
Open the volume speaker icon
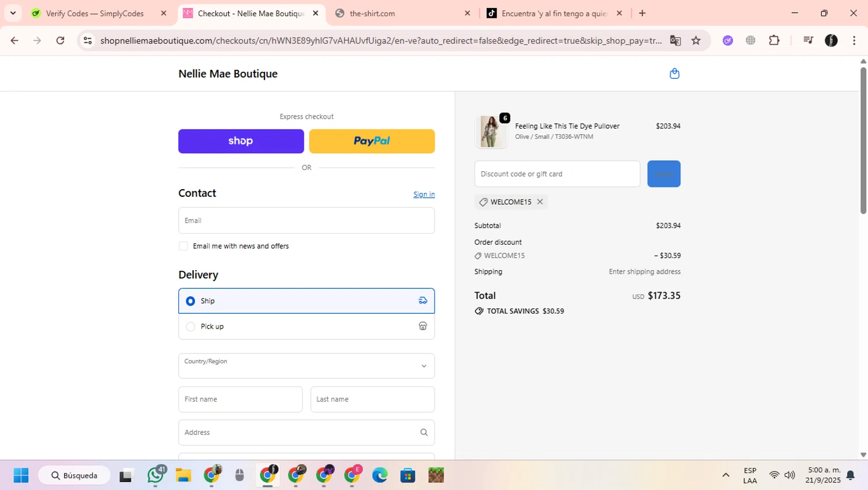coord(790,476)
